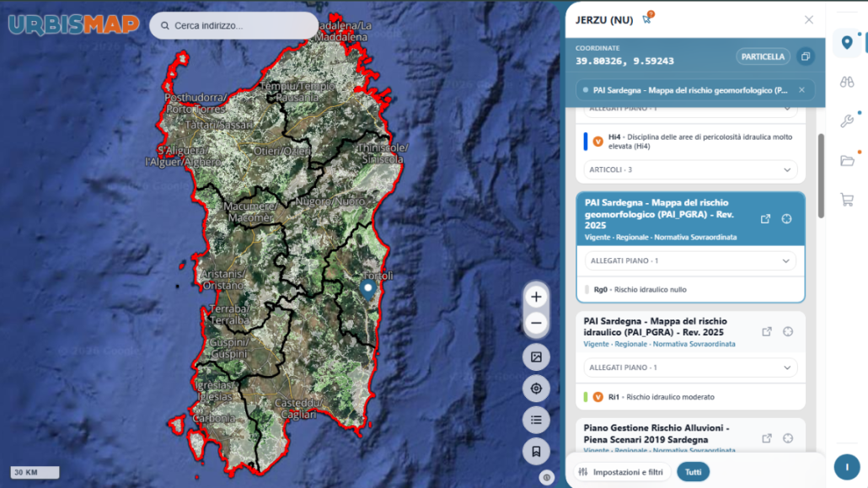Open the basemap imagery selector icon

(536, 357)
